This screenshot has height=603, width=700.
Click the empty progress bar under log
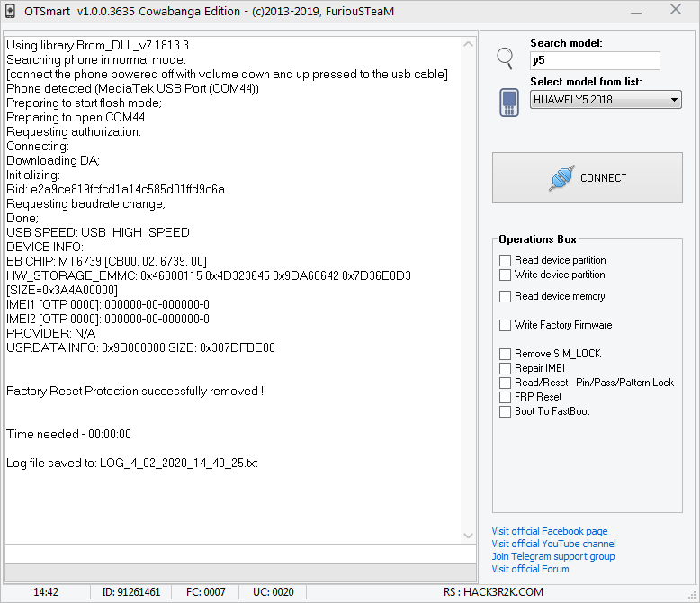tap(240, 572)
